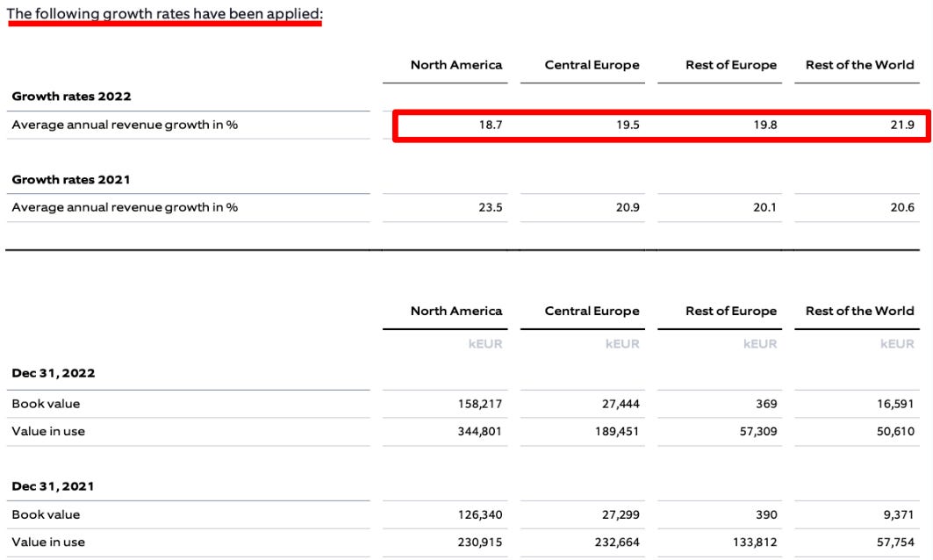Screen dimensions: 933x560
Task: Click the lower table's 'North America' column header
Action: point(456,312)
